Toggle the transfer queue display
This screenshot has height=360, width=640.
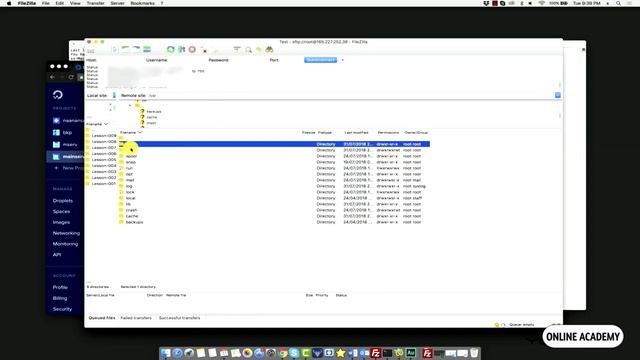(147, 50)
